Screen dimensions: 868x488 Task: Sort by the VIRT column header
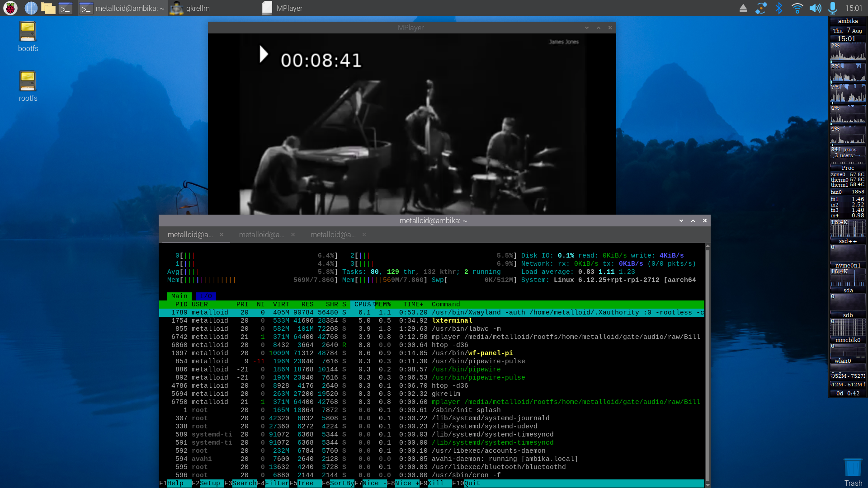click(x=281, y=304)
